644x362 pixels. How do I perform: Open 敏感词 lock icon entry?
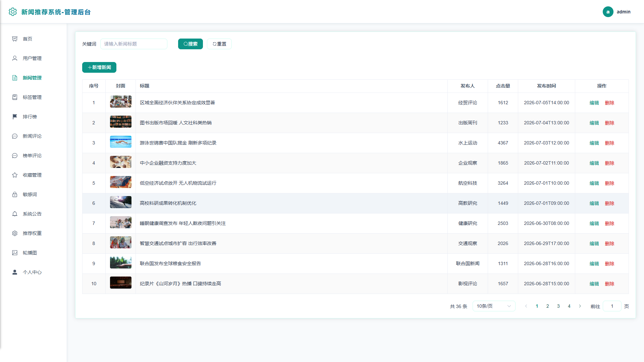(x=15, y=194)
